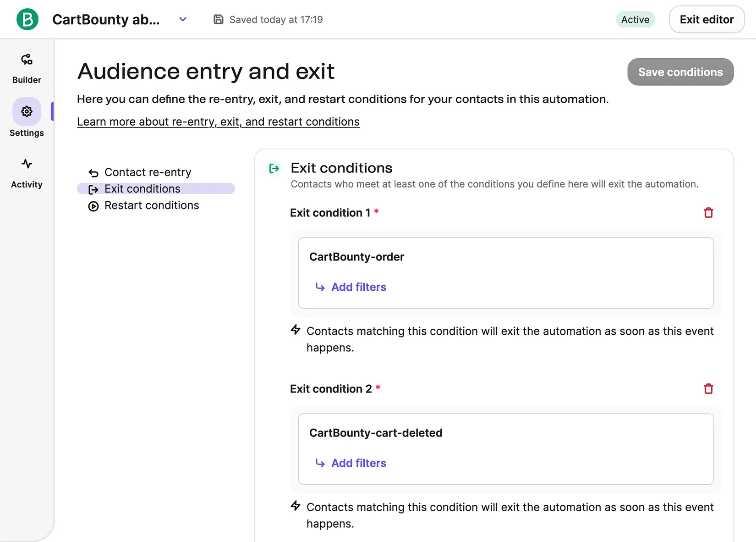Click the lightning icon under Exit condition 2
The image size is (756, 542).
pyautogui.click(x=296, y=506)
